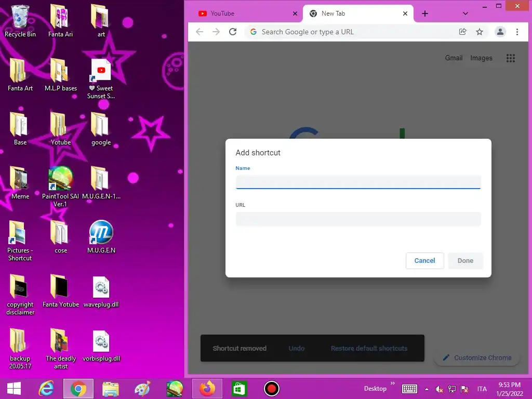The height and width of the screenshot is (399, 532).
Task: Click the Action Center flag icon
Action: click(x=464, y=389)
